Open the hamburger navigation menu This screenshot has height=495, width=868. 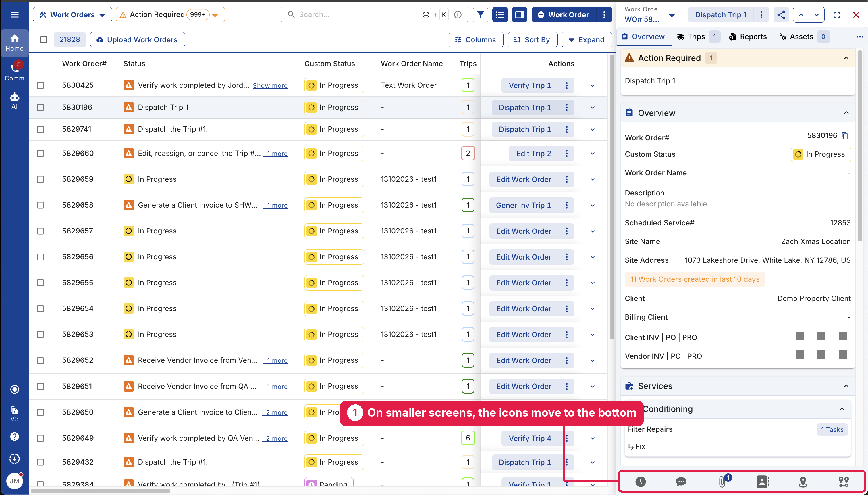pos(14,15)
